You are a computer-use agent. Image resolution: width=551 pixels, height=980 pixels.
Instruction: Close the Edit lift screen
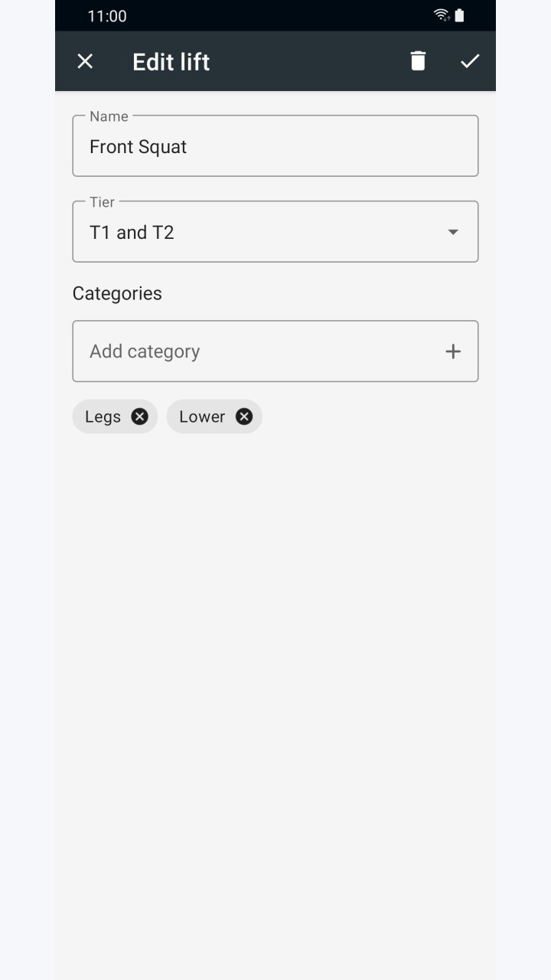(x=85, y=61)
